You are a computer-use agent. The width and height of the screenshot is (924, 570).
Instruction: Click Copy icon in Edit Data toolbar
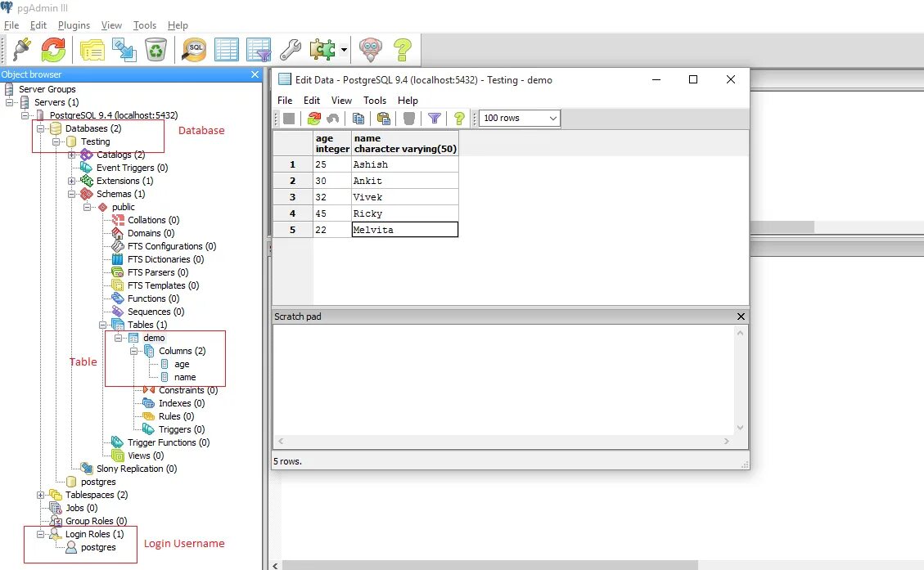(358, 119)
